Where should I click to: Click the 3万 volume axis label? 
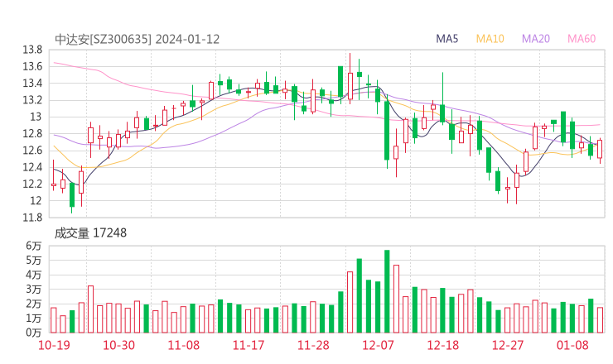(34, 290)
